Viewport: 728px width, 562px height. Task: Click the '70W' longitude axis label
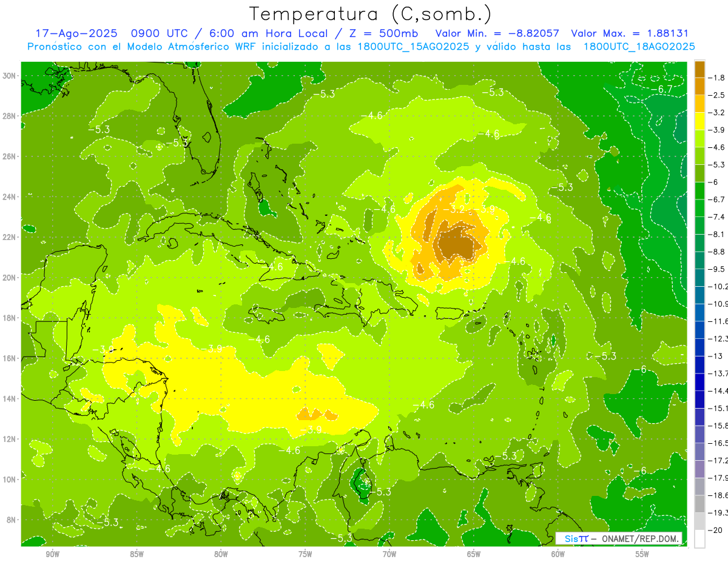[389, 554]
